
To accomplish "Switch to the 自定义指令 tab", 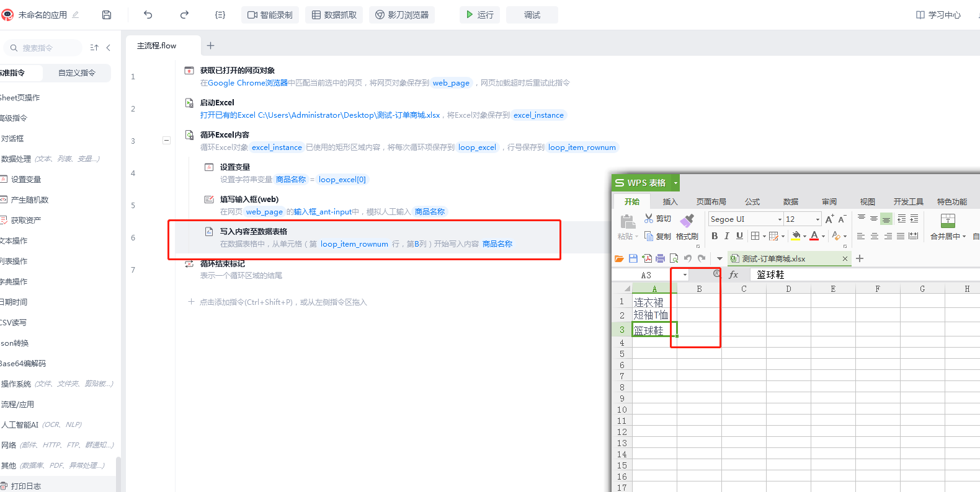I will point(77,73).
